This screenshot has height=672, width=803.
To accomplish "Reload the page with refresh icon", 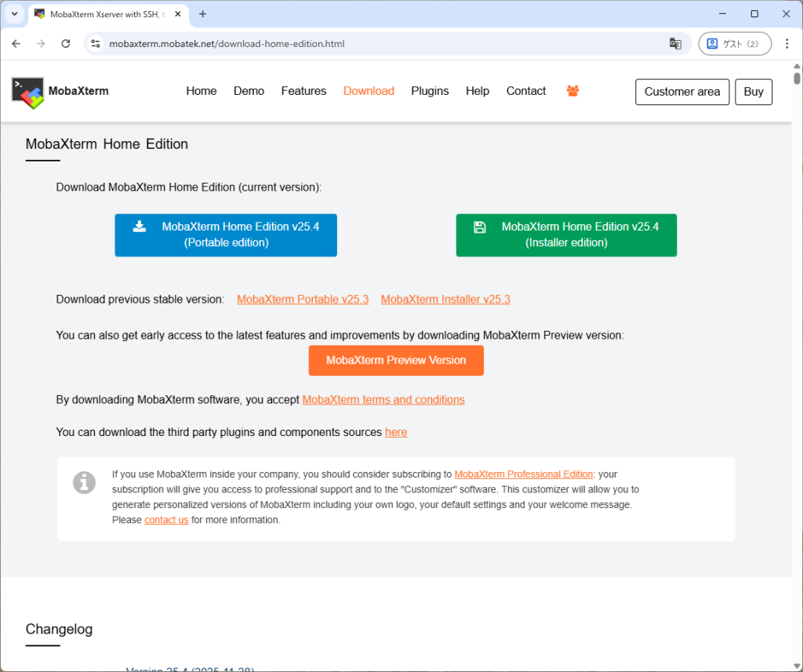I will pos(66,44).
